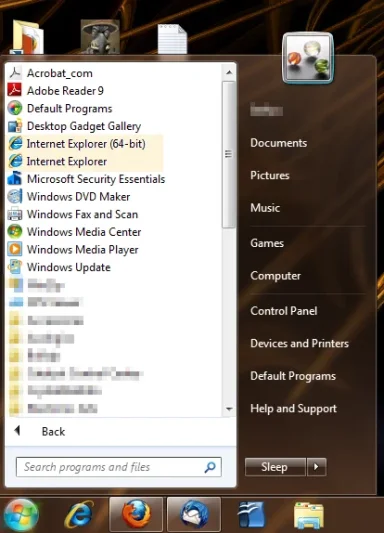This screenshot has height=533, width=384.
Task: Launch the 32-bit Internet Explorer entry
Action: click(67, 161)
